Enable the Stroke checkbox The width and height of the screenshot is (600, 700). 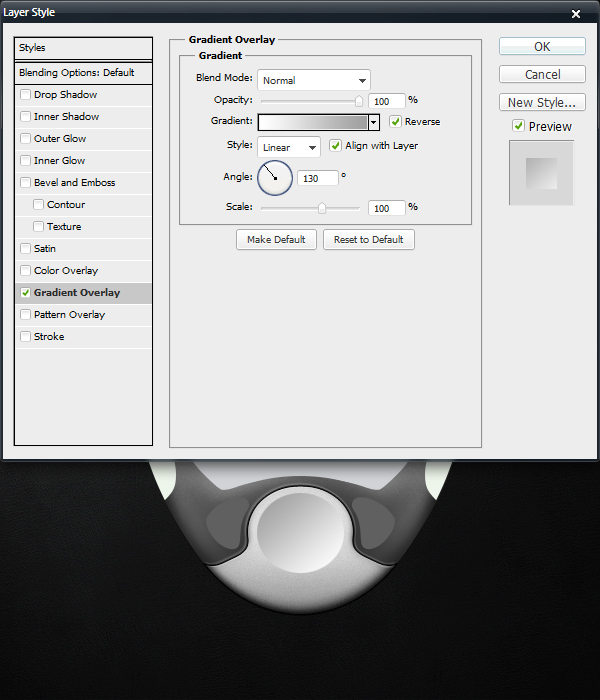pyautogui.click(x=25, y=336)
